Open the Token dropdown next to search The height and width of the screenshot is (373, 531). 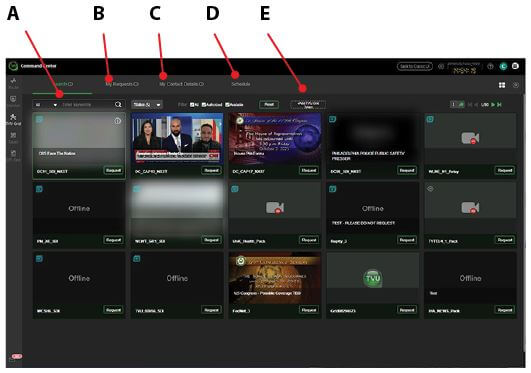point(147,105)
